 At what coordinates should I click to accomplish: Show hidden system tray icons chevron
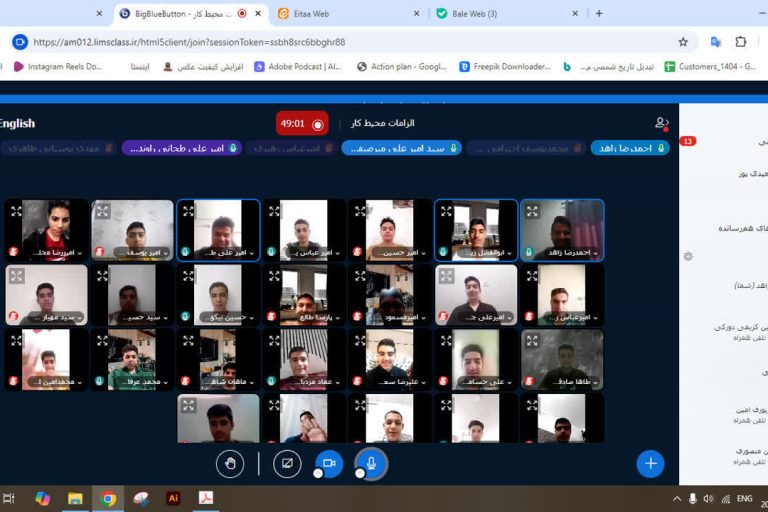point(677,499)
